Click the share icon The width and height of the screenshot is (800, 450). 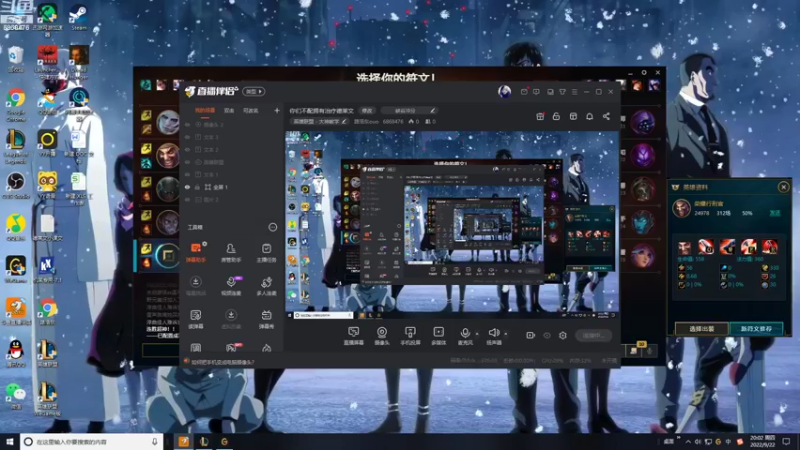[x=606, y=116]
